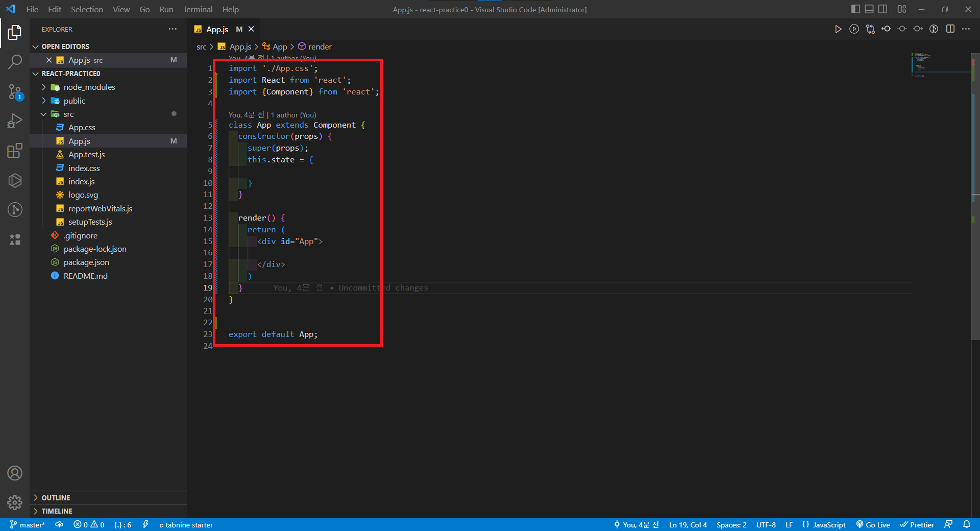Click the minimap code overview

click(x=940, y=64)
